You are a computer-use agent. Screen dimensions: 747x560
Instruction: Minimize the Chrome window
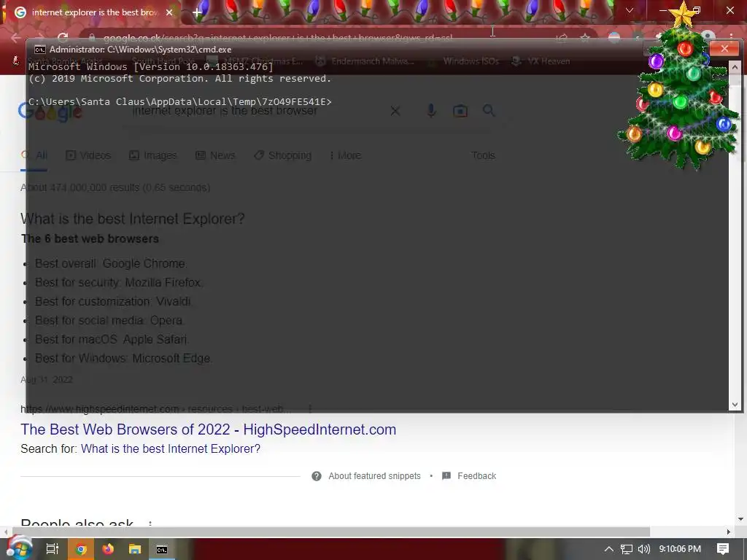[x=663, y=10]
